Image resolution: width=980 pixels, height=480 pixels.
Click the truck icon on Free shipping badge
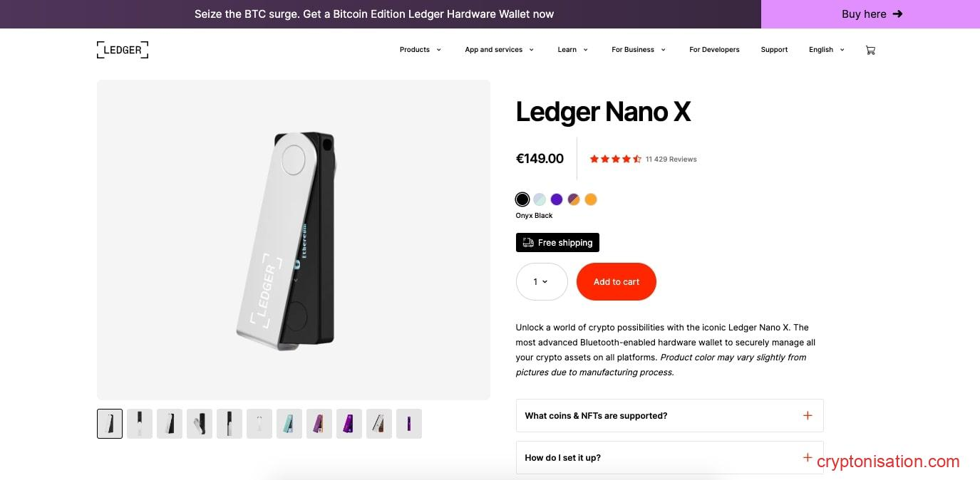pyautogui.click(x=528, y=242)
